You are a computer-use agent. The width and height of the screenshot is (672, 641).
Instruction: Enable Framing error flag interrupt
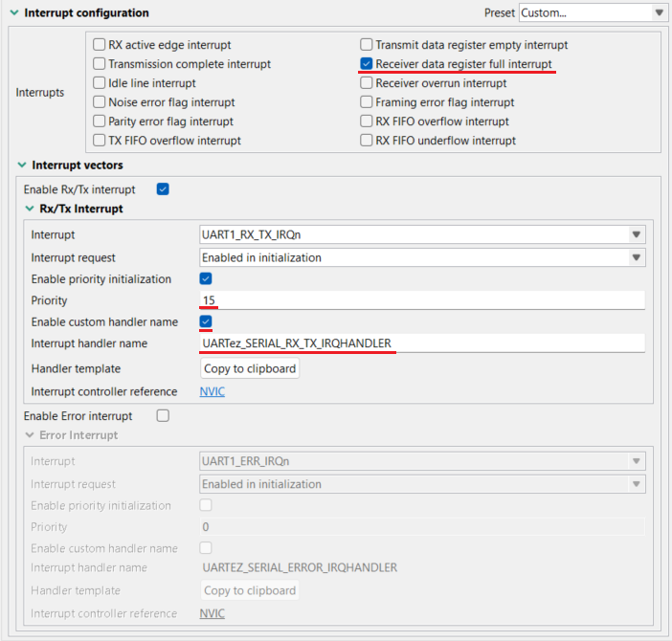point(367,102)
